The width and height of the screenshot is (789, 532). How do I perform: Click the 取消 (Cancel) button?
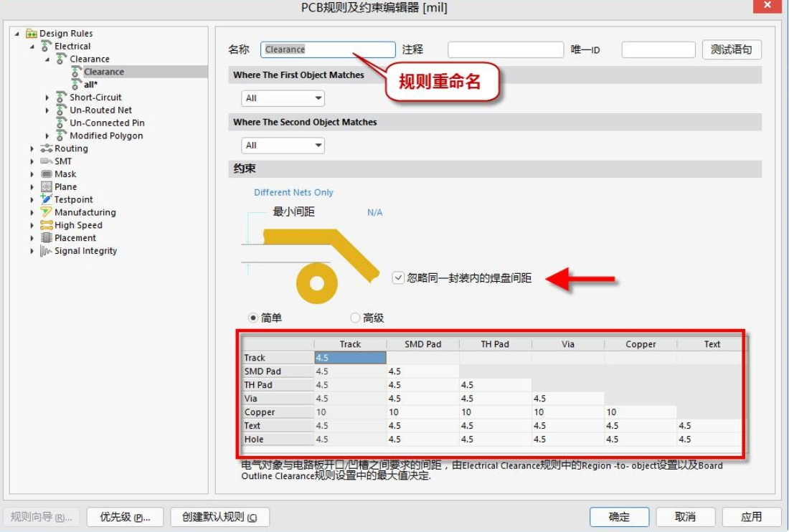[x=685, y=517]
